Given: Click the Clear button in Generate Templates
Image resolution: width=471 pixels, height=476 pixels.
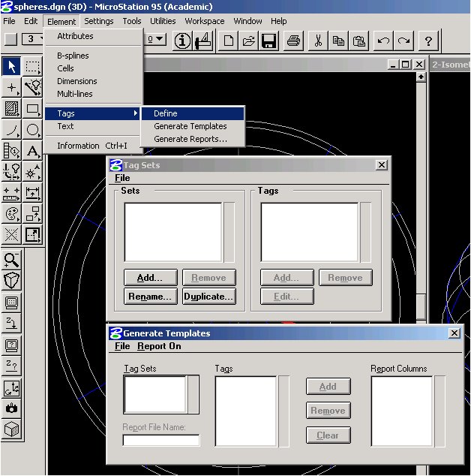Looking at the screenshot, I should (328, 435).
